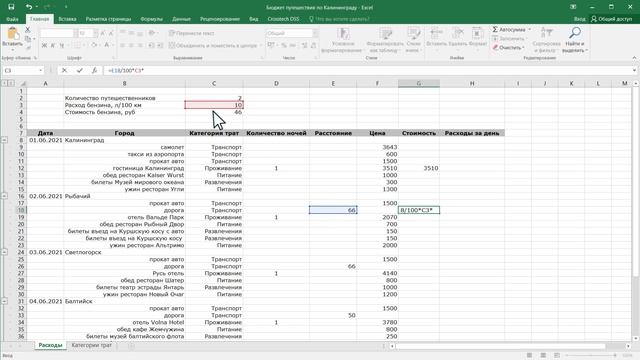
Task: Click the Find and Select magnifier icon
Action: click(575, 33)
